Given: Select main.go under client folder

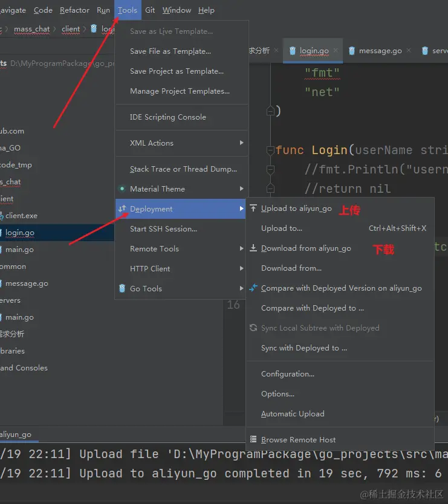Looking at the screenshot, I should coord(19,250).
